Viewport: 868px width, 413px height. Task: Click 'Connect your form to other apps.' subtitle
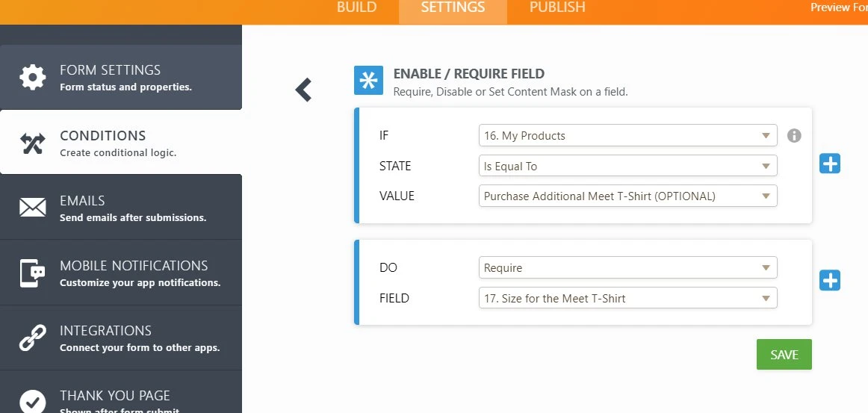[140, 348]
